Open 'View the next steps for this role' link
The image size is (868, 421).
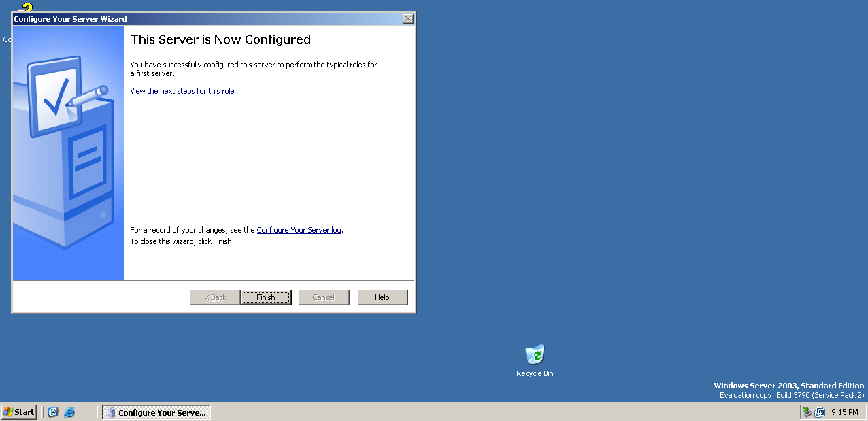coord(182,91)
